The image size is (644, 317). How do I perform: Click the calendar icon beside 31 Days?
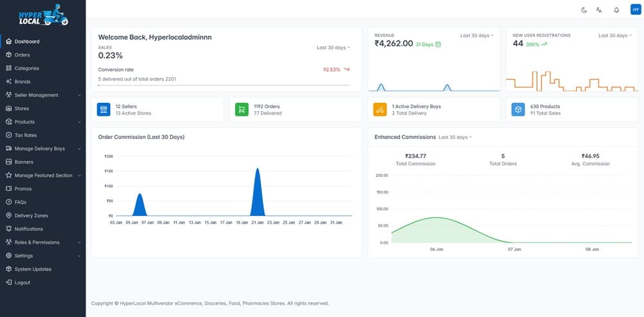[x=438, y=44]
